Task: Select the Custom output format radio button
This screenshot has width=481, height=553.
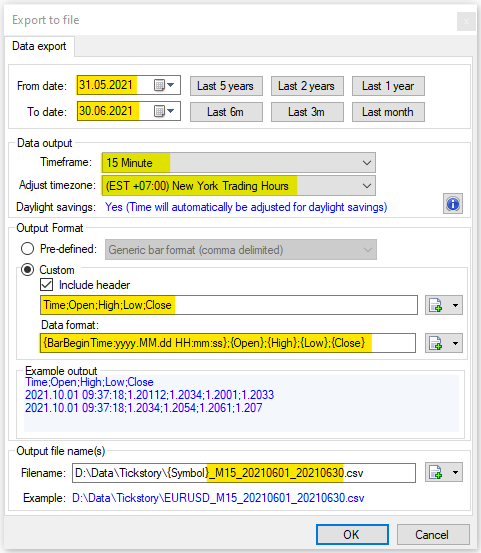Action: pyautogui.click(x=28, y=270)
